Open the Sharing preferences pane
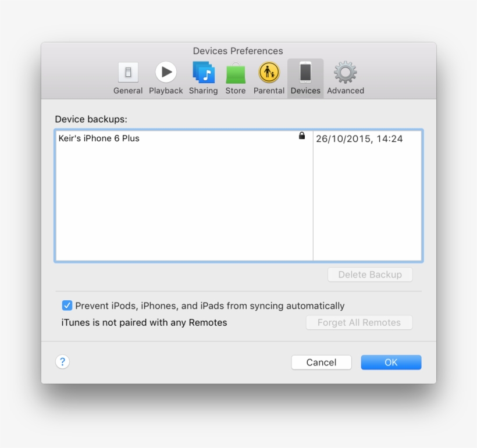Screen dimensions: 477x448 click(x=203, y=78)
